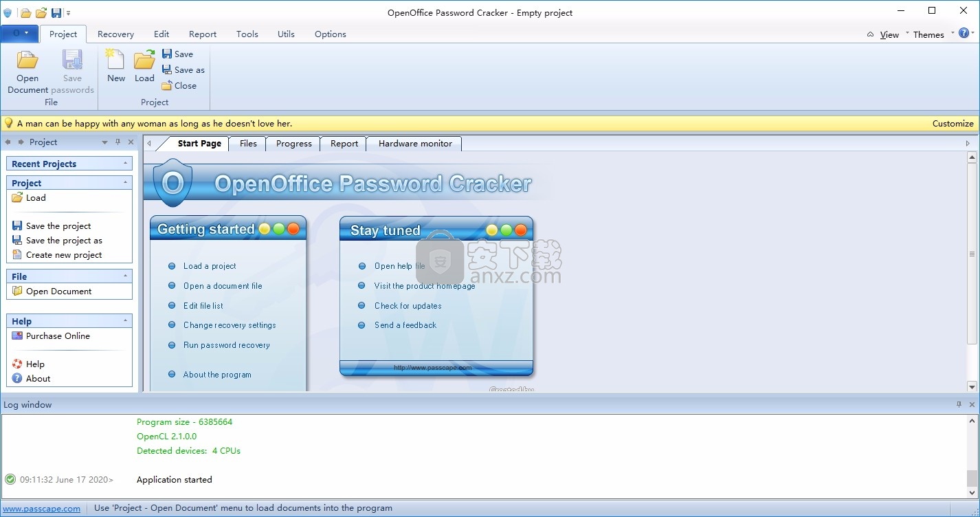The height and width of the screenshot is (517, 980).
Task: Pin the Project panel with pushpin icon
Action: coord(118,142)
